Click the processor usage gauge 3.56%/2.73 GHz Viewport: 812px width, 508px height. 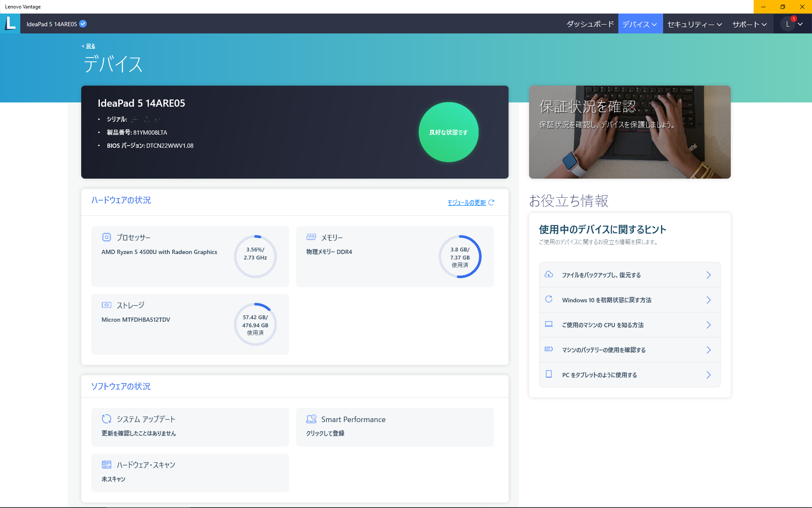point(255,257)
